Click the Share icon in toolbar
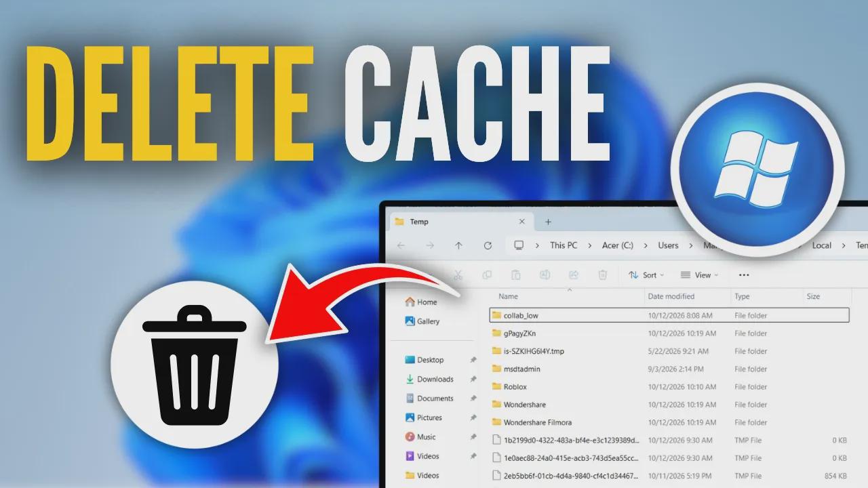This screenshot has width=868, height=488. pyautogui.click(x=574, y=275)
